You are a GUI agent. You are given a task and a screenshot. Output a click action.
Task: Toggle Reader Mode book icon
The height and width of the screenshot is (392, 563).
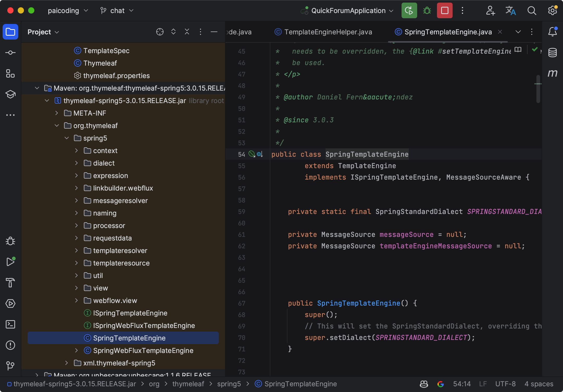click(518, 49)
